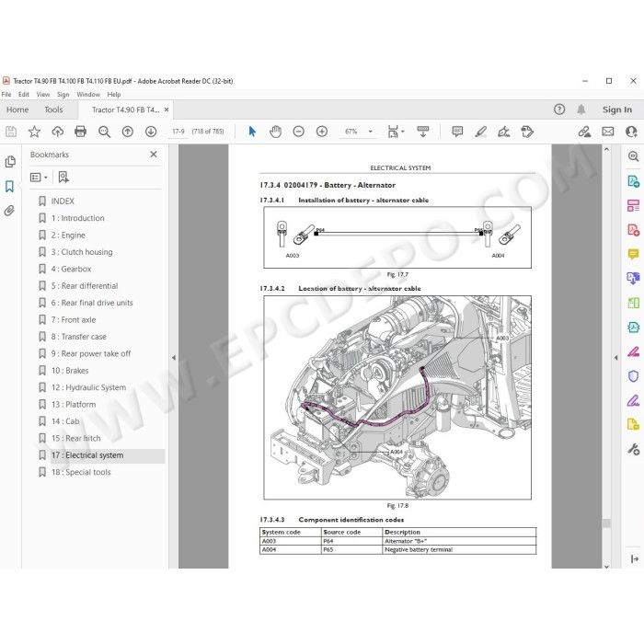
Task: Open the INDEX bookmark
Action: 63,201
